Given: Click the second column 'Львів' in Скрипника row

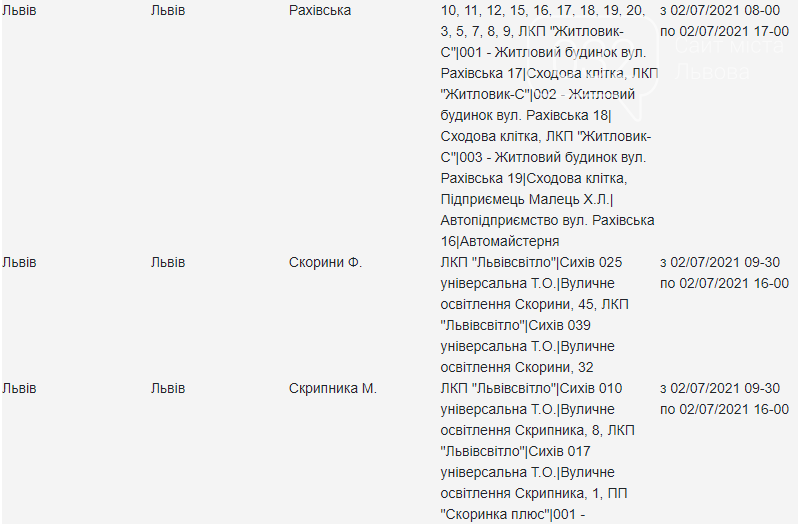Looking at the screenshot, I should click(168, 389).
